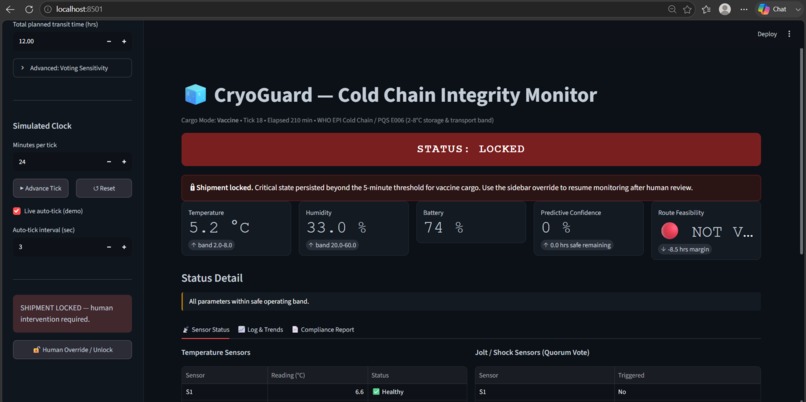Click the 'All parameters within safe operating band' note
The height and width of the screenshot is (402, 806).
coord(471,301)
